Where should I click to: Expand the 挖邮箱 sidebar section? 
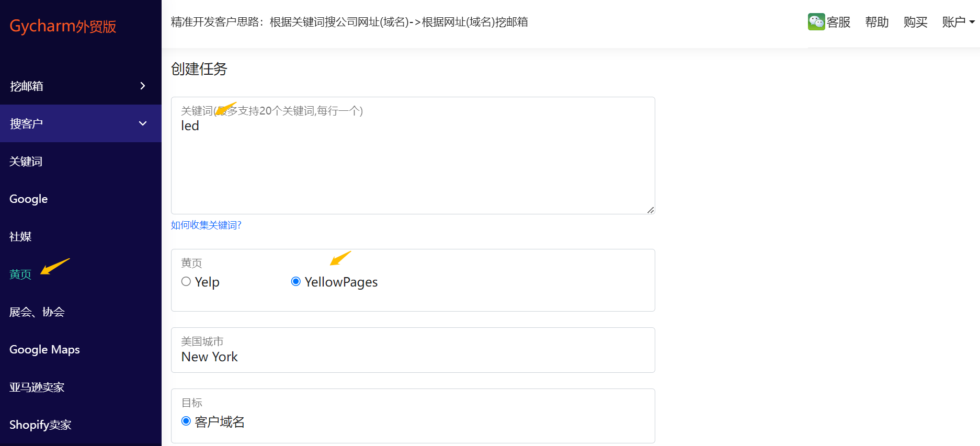point(81,86)
